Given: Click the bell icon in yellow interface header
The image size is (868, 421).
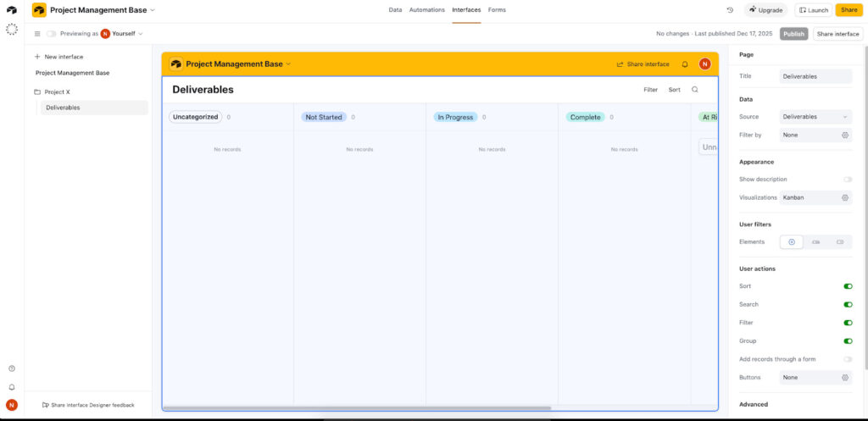Looking at the screenshot, I should point(685,64).
